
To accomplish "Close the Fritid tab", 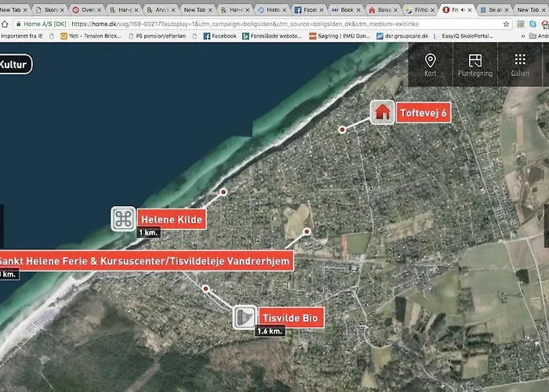I will click(x=432, y=10).
